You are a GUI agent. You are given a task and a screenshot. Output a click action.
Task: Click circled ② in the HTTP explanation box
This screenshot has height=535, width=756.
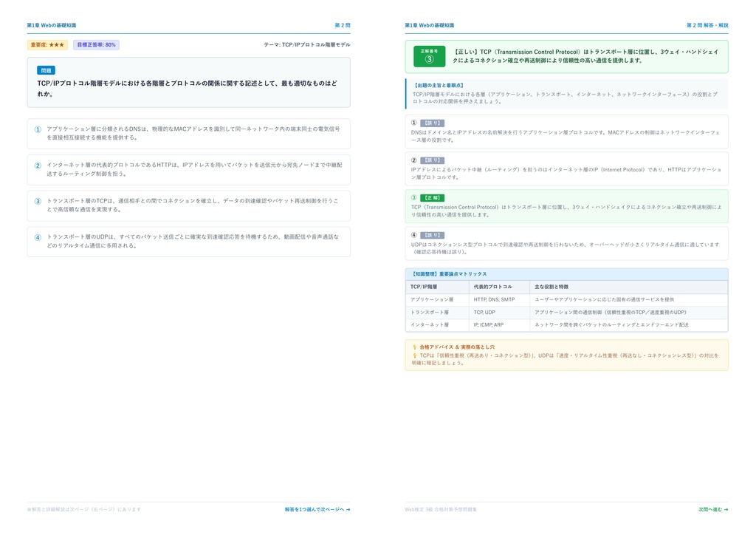(x=413, y=160)
